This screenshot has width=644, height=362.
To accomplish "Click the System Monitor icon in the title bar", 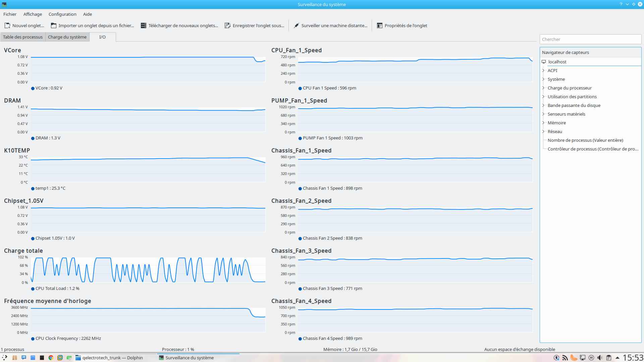I will point(4,4).
